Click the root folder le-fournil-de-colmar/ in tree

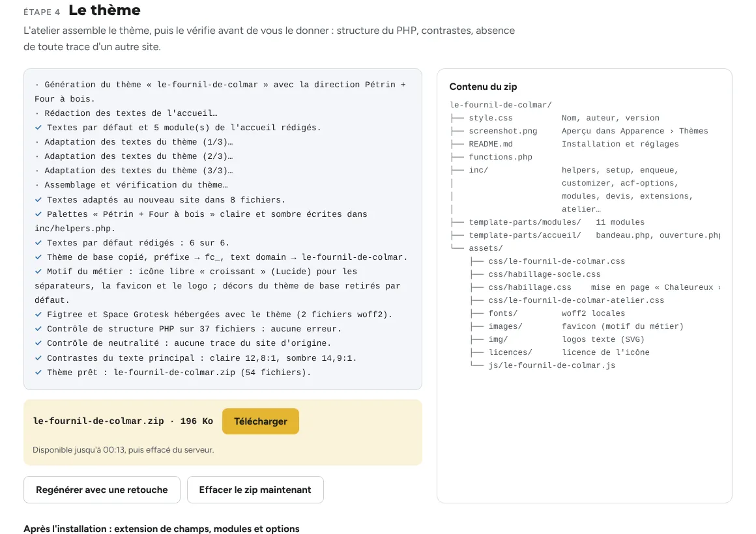[x=501, y=105]
